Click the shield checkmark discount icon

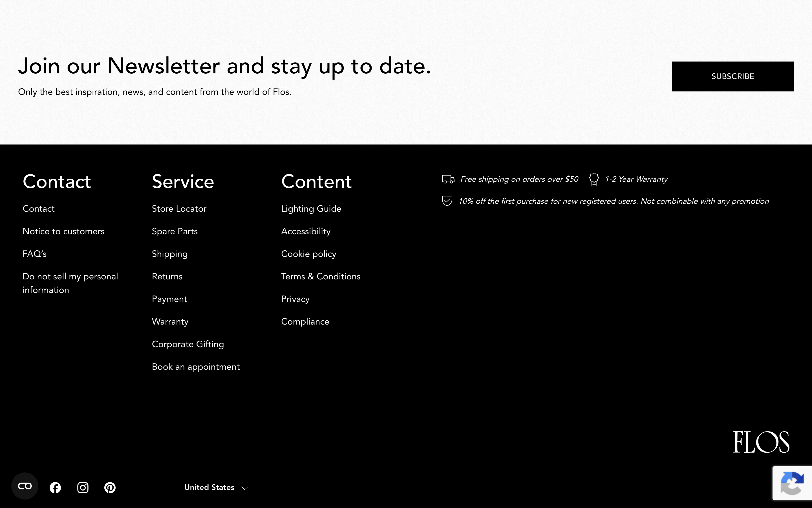(447, 201)
